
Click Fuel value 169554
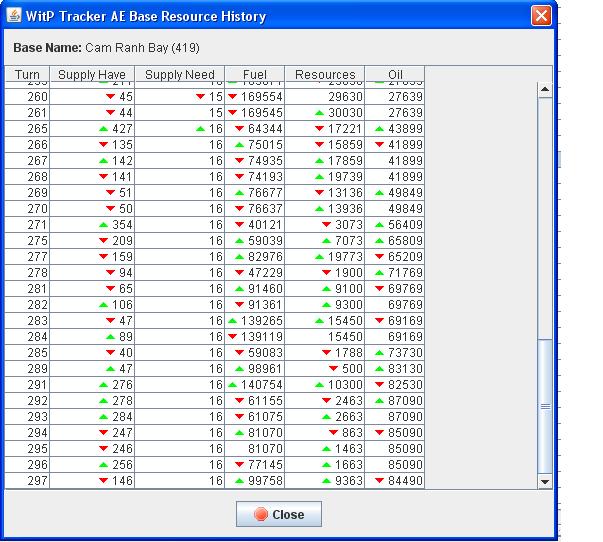coord(262,97)
